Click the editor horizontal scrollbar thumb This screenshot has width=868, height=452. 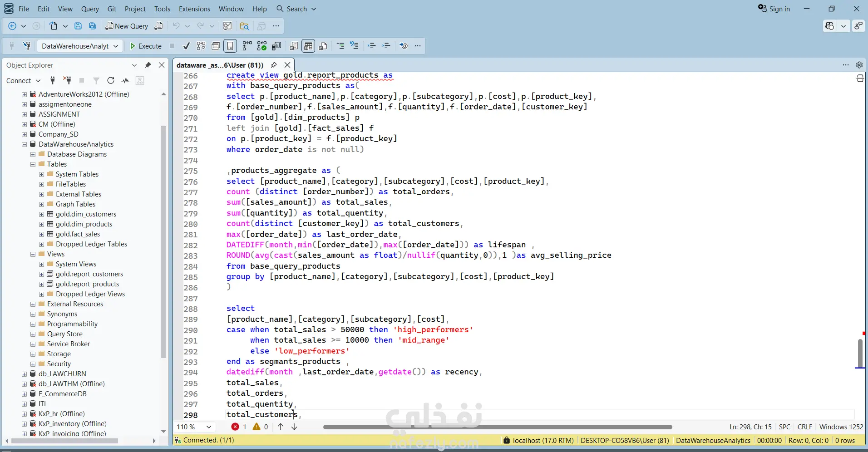(498, 427)
